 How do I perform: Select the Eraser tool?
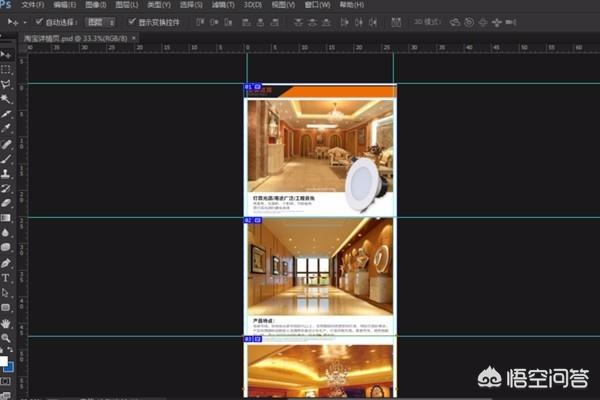tap(6, 203)
